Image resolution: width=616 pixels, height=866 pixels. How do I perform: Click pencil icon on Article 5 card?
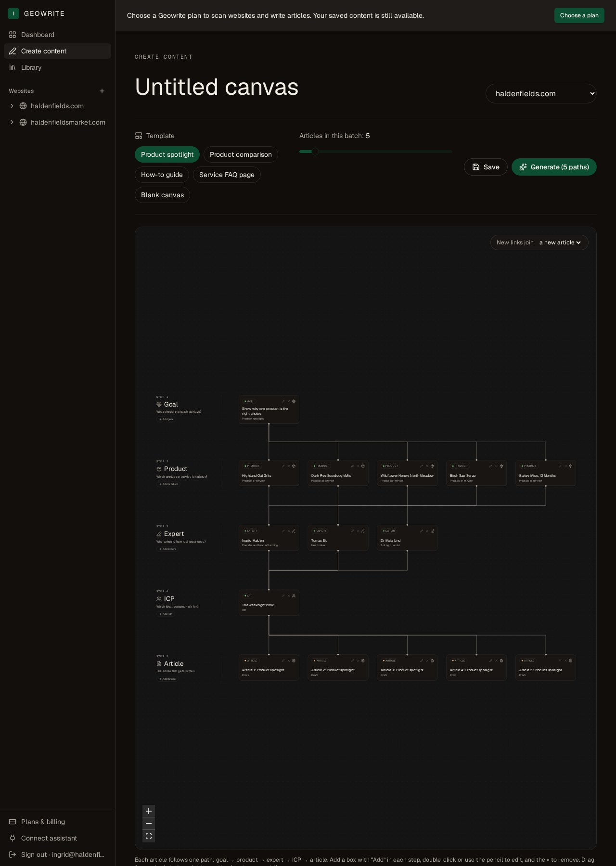pos(560,661)
